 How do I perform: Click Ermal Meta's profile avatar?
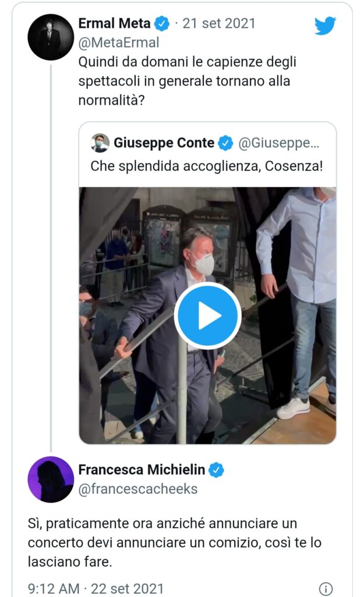[51, 37]
